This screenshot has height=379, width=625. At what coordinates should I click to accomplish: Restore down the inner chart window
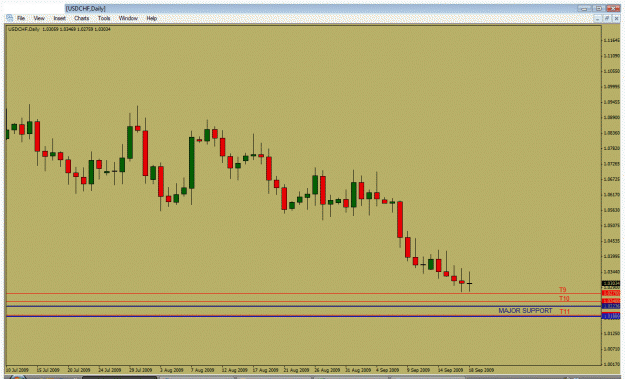click(607, 19)
